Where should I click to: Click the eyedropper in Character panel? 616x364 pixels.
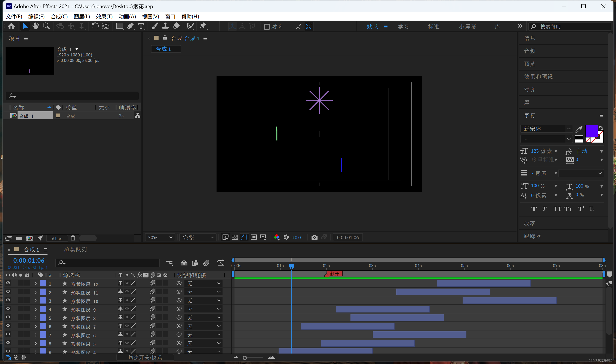pyautogui.click(x=579, y=129)
